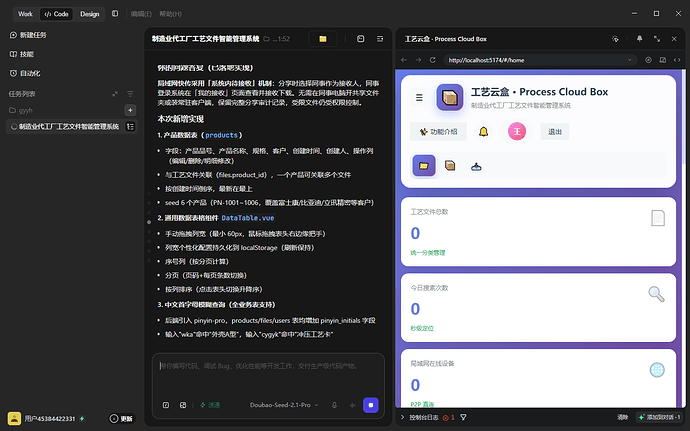
Task: Reload the preview page
Action: tap(433, 60)
